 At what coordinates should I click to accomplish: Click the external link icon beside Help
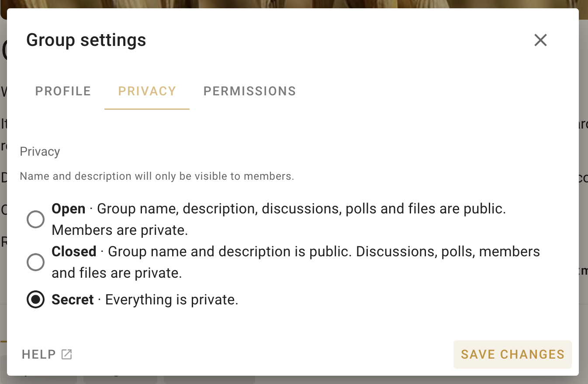pyautogui.click(x=66, y=354)
